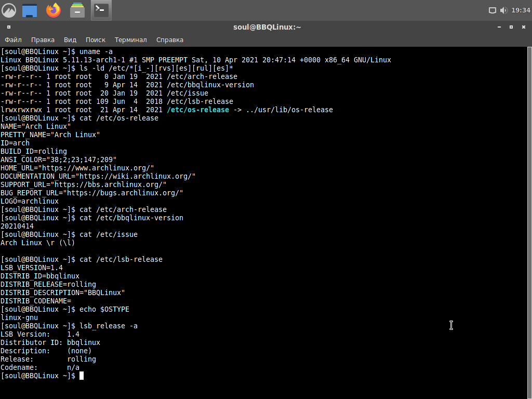The image size is (532, 399).
Task: Click the 'Codename: n/a' line
Action: pos(40,367)
